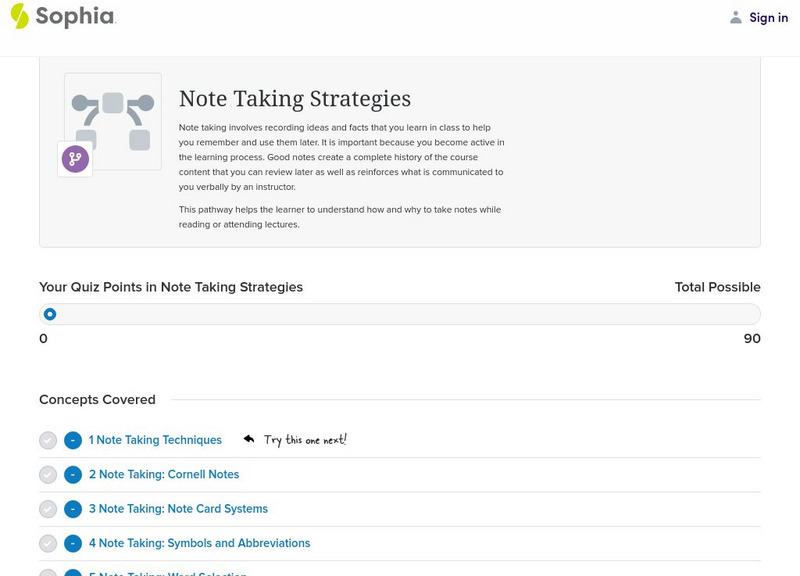Expand the Note Taking Techniques concept
The width and height of the screenshot is (800, 576).
73,440
